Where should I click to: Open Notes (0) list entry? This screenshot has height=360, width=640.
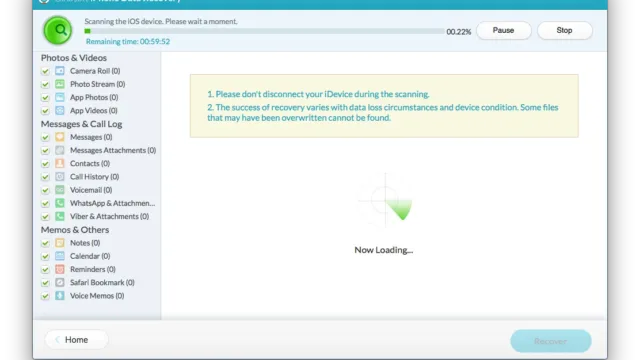(85, 243)
